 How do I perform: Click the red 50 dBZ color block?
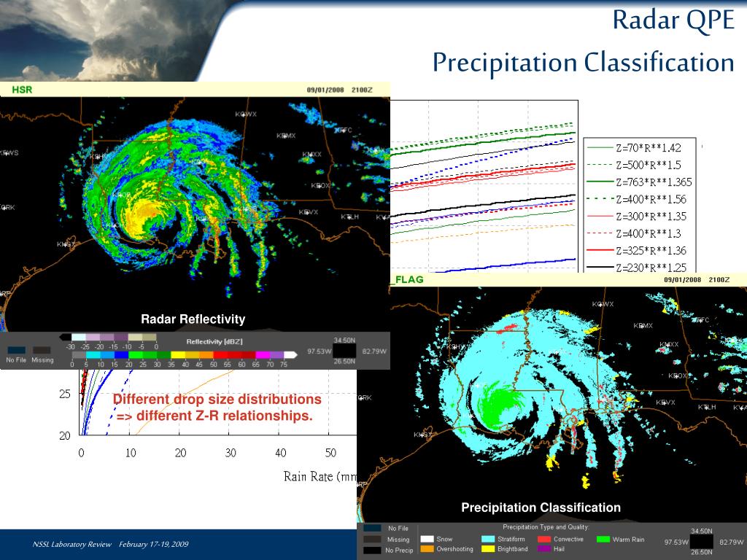(x=220, y=355)
